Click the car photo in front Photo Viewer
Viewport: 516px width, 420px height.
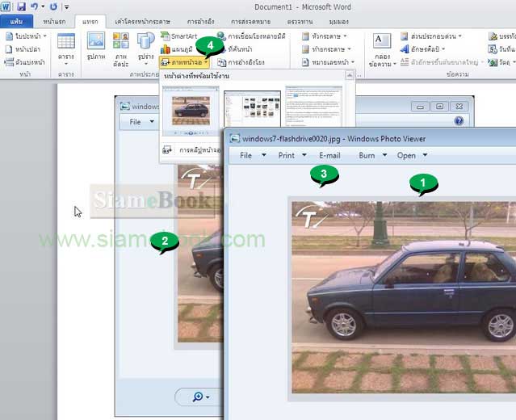coord(404,297)
